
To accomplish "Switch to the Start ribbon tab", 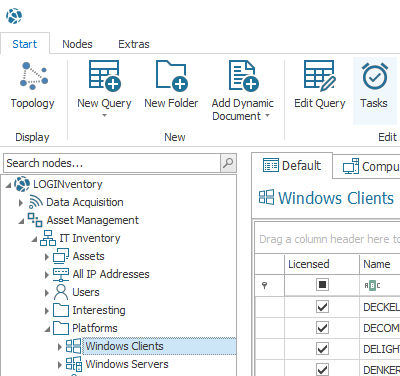I will tap(25, 44).
